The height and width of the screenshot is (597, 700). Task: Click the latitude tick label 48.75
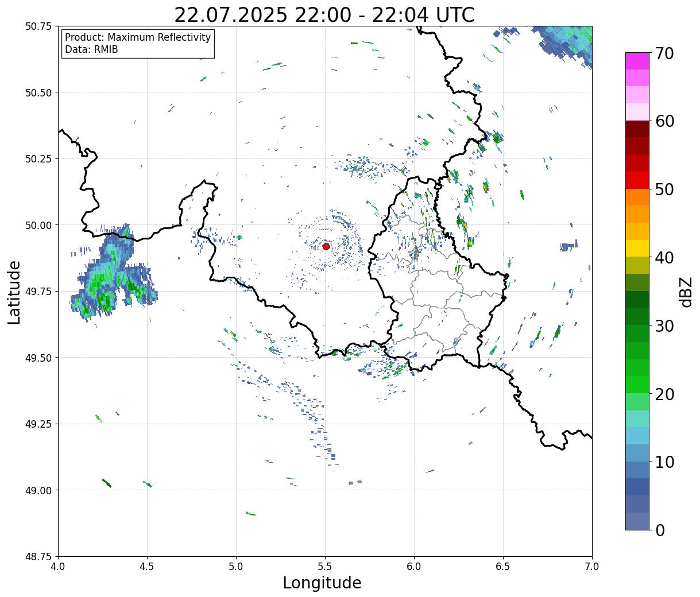coord(38,557)
